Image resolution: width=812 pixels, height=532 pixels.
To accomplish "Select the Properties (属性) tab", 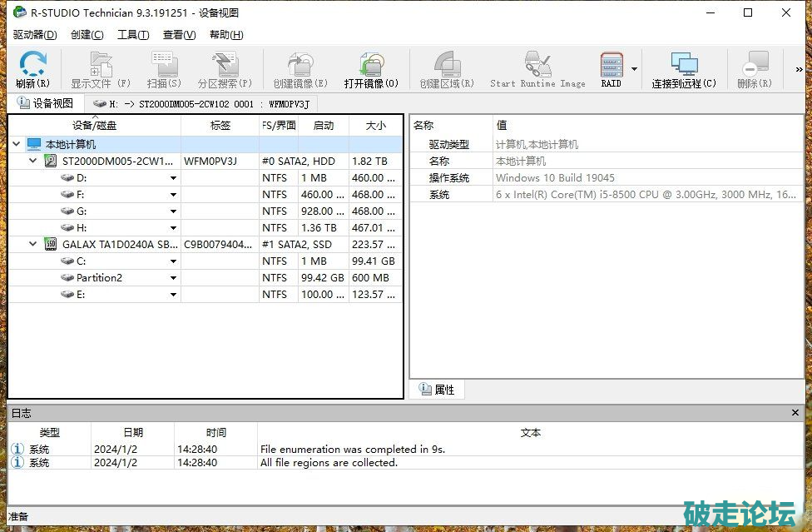I will coord(438,390).
